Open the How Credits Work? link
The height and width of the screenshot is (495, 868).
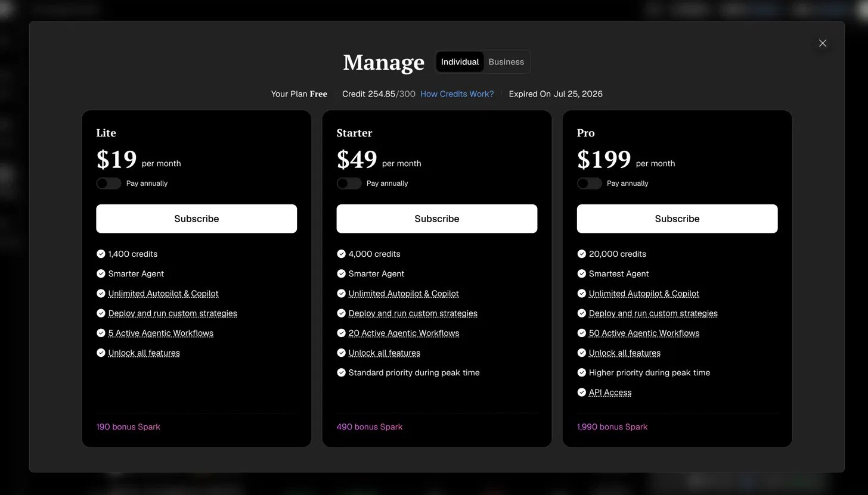point(457,94)
